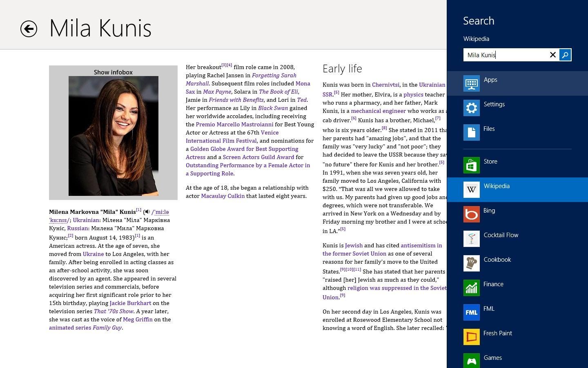Click the Mila Kunis page title
This screenshot has height=368, width=588.
tap(100, 28)
